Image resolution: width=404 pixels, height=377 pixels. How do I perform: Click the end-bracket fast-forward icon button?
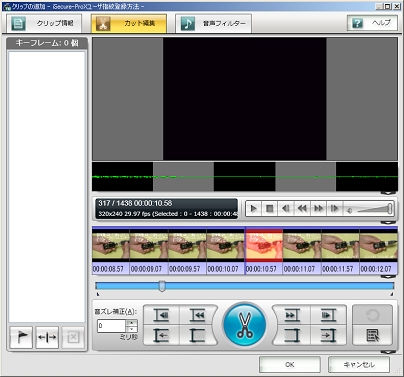[x=292, y=315]
